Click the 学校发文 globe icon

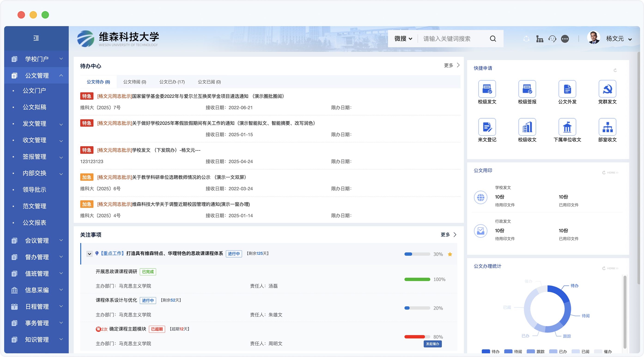point(480,197)
